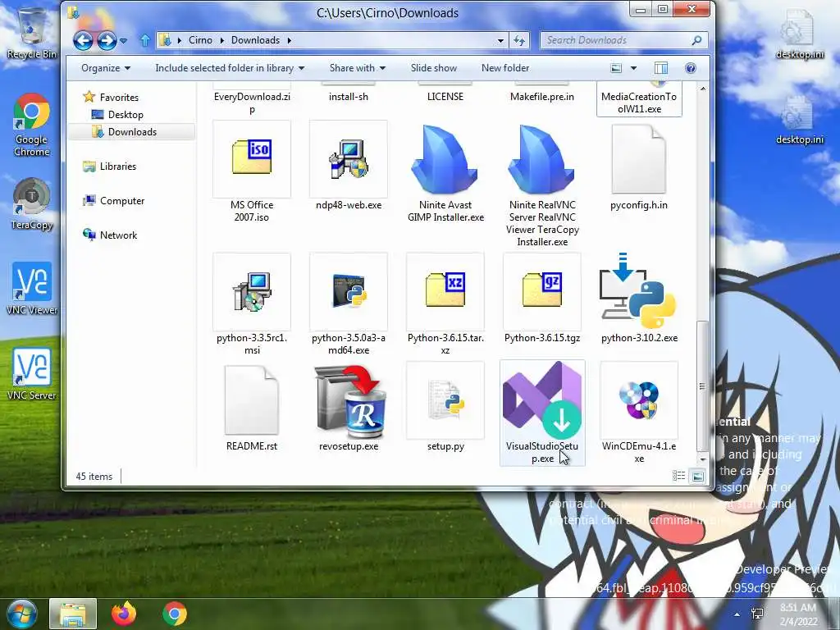
Task: Select the ndp48-web.exe installer icon
Action: click(348, 159)
